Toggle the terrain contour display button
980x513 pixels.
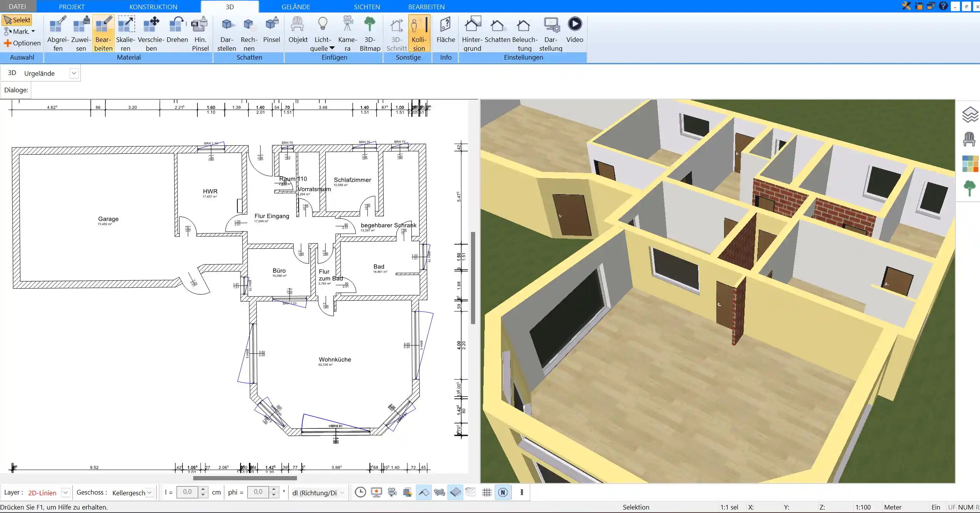(x=471, y=492)
